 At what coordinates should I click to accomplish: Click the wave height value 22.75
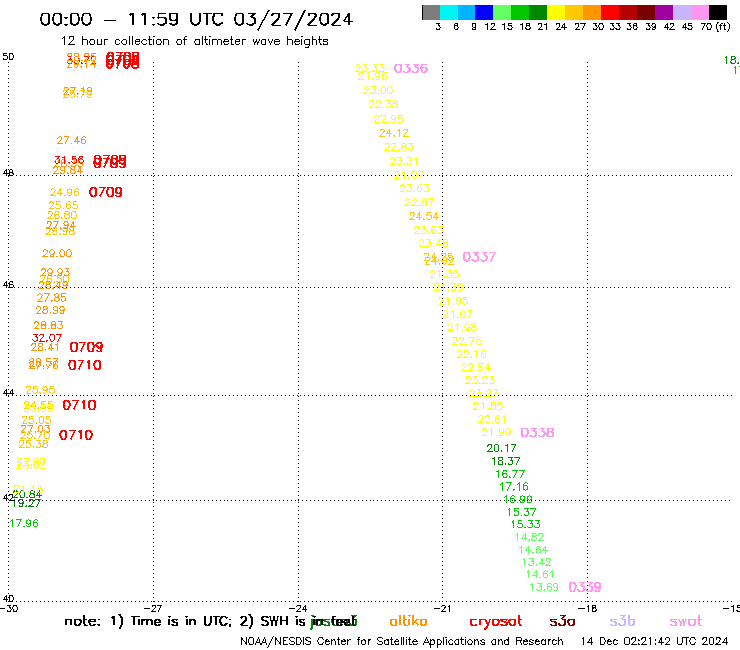[x=467, y=341]
